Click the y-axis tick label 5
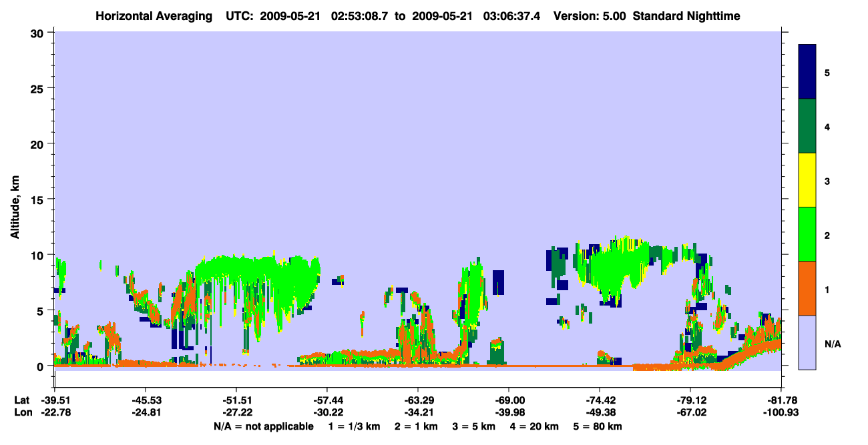This screenshot has width=868, height=445. click(42, 310)
